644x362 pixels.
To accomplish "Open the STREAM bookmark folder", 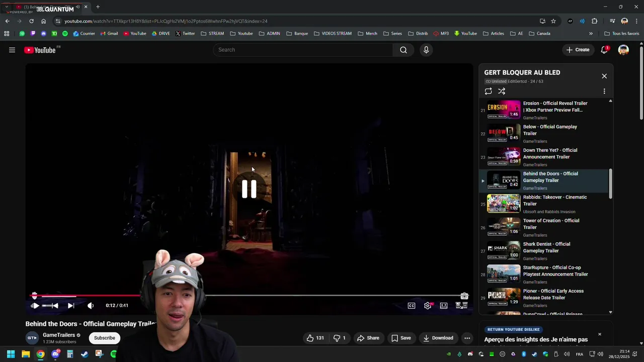I will [x=212, y=34].
